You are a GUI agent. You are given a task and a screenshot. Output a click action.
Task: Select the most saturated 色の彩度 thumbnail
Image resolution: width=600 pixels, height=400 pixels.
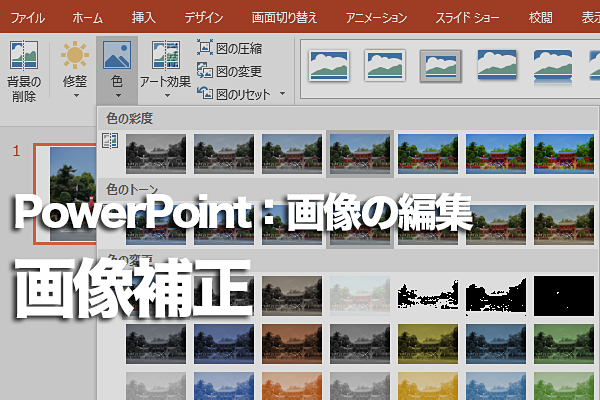(564, 154)
